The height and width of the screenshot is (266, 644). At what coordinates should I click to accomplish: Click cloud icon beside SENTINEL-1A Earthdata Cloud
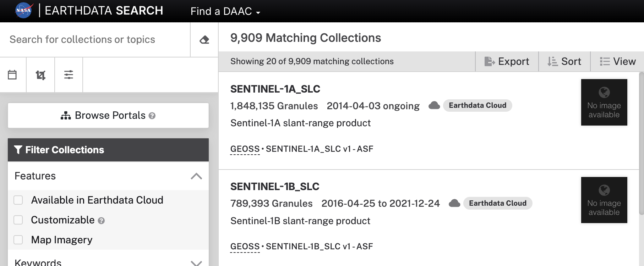[x=434, y=105]
